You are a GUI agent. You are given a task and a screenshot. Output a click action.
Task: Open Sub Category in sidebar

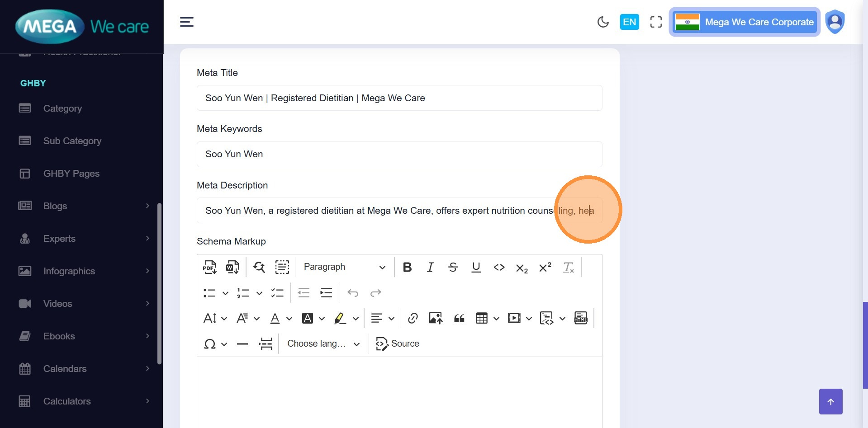72,141
